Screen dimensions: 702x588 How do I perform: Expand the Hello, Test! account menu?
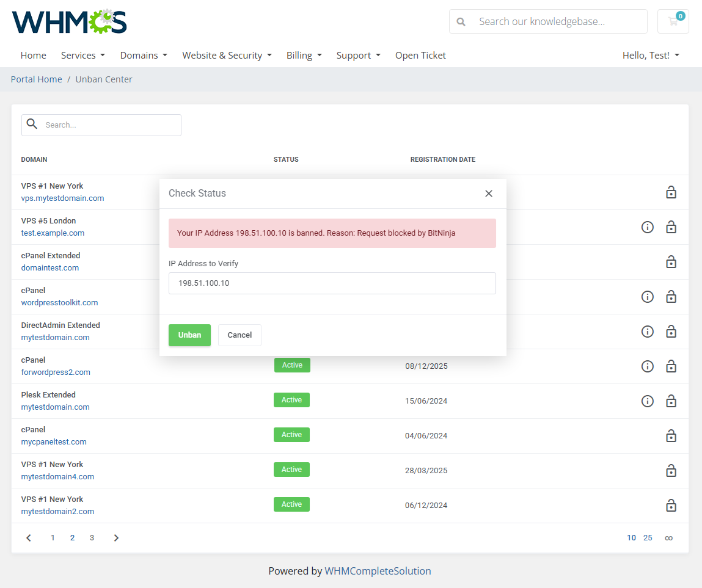coord(651,55)
